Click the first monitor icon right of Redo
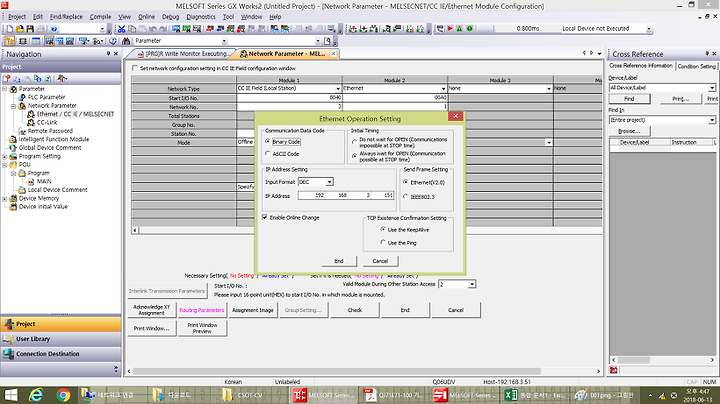Image resolution: width=720 pixels, height=404 pixels. click(176, 29)
